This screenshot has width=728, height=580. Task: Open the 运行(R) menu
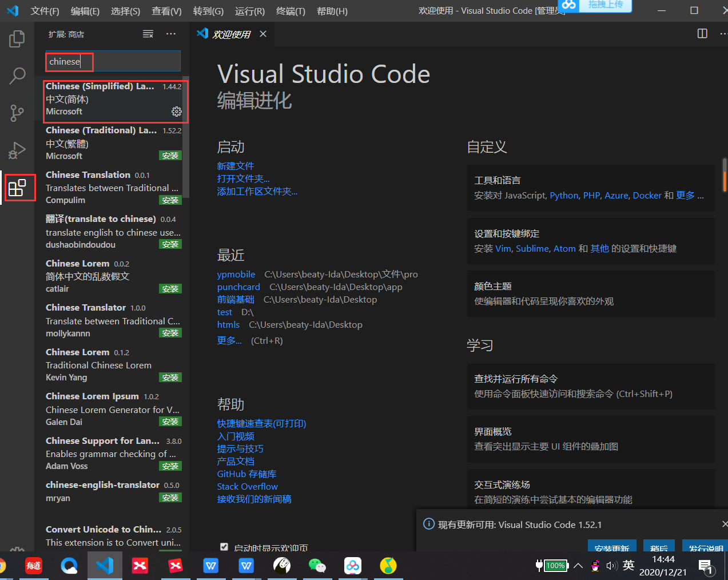pyautogui.click(x=250, y=11)
